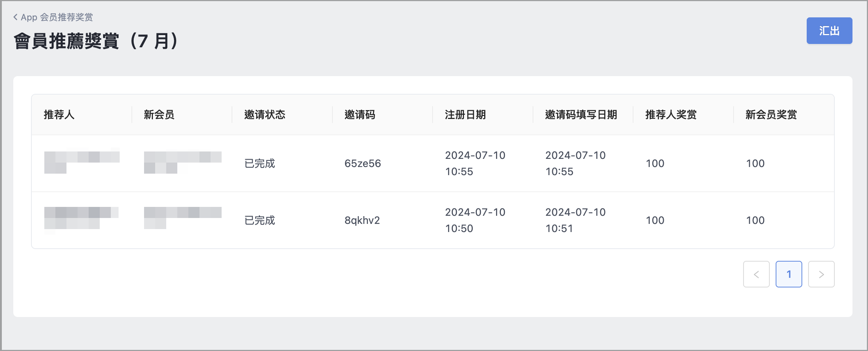Click registration date in 65ze56 row
The width and height of the screenshot is (868, 351).
click(475, 163)
